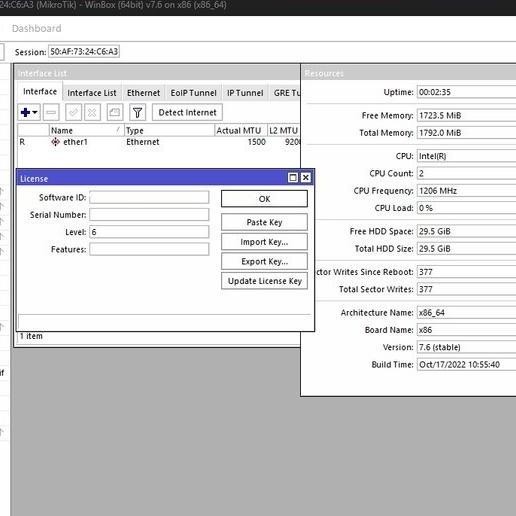This screenshot has width=516, height=516.
Task: Click the Version value 7.6 (stable)
Action: pos(466,347)
